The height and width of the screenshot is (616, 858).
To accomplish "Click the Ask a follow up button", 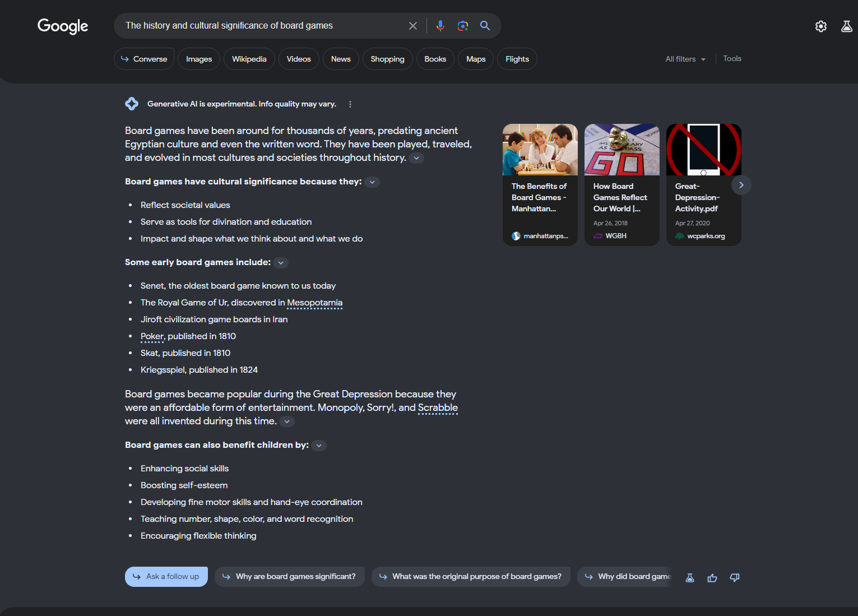I will 166,577.
